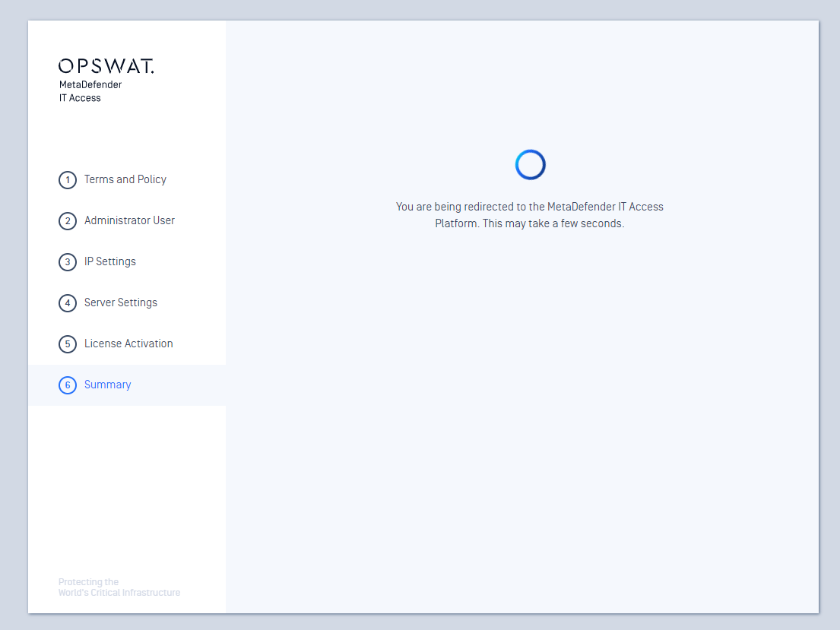Click the MetaDefender IT Access product name
The width and height of the screenshot is (840, 630).
click(x=90, y=91)
